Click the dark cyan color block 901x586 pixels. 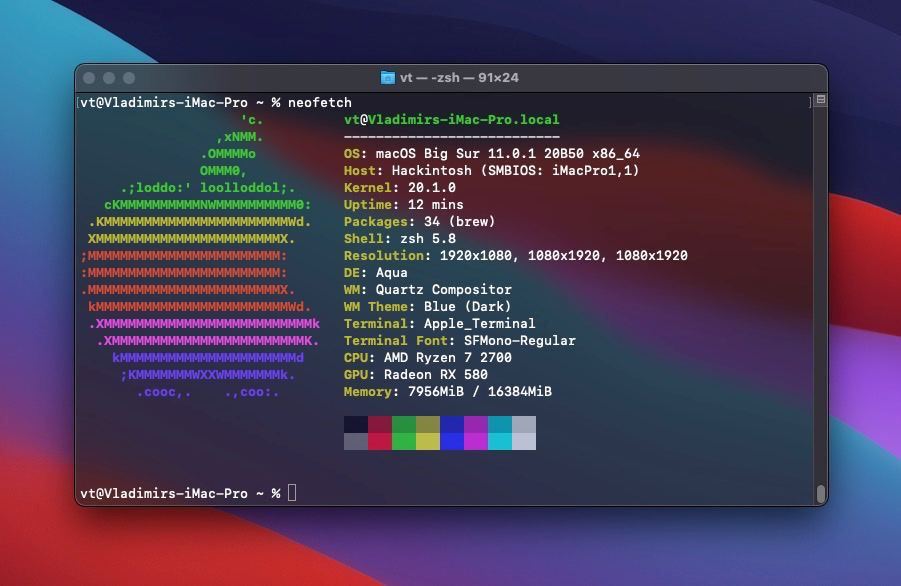point(500,425)
